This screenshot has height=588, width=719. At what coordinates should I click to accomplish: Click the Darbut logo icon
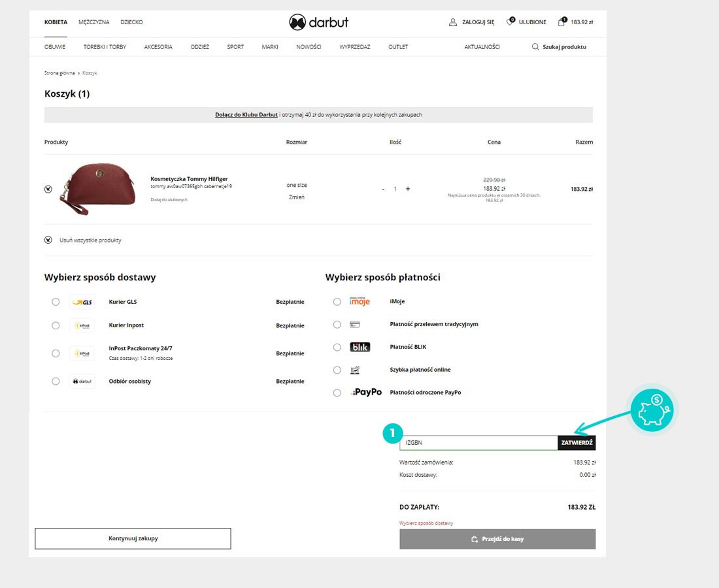click(297, 22)
